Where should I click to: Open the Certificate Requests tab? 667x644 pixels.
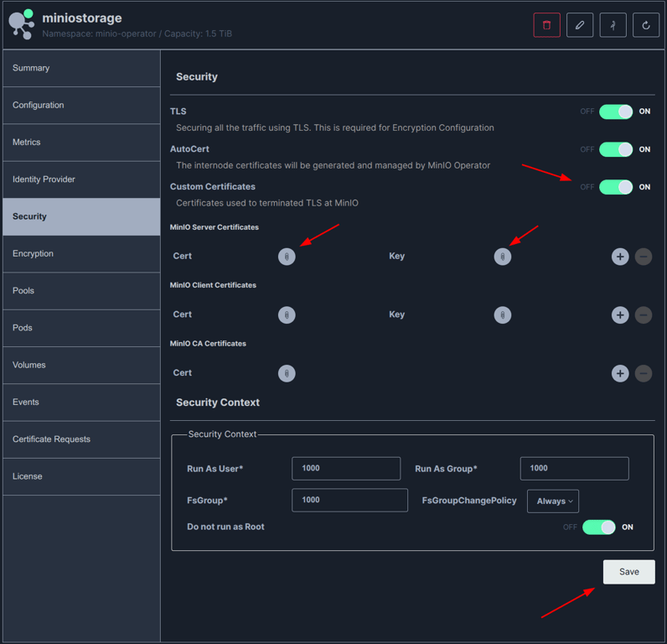(x=81, y=439)
